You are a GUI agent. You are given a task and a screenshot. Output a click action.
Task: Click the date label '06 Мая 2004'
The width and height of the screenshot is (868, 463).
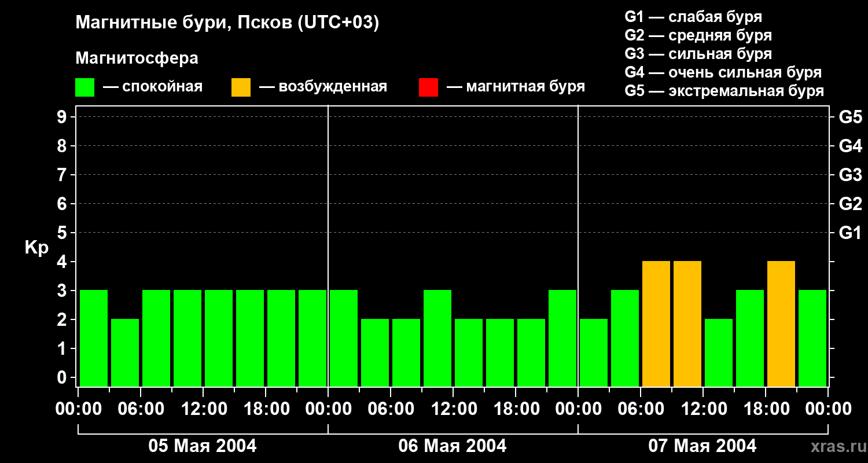coord(453,446)
